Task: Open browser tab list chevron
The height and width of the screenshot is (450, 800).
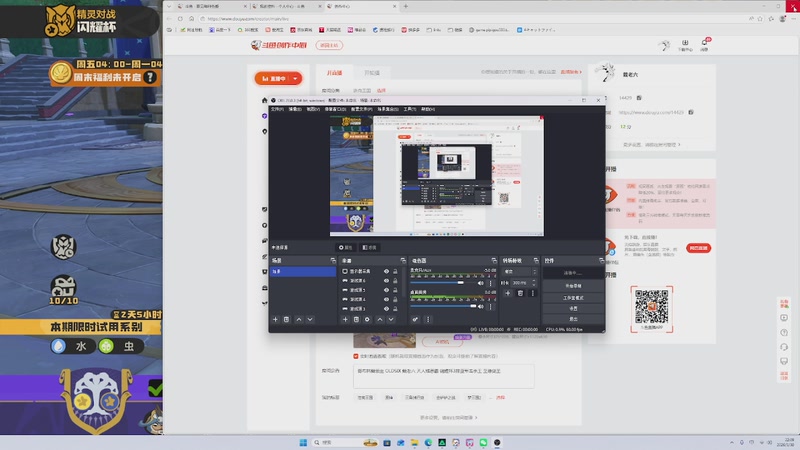Action: (169, 6)
